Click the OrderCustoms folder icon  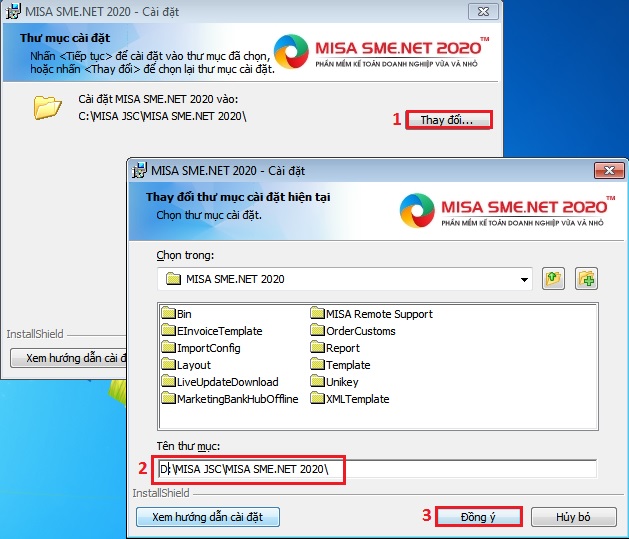(x=318, y=330)
